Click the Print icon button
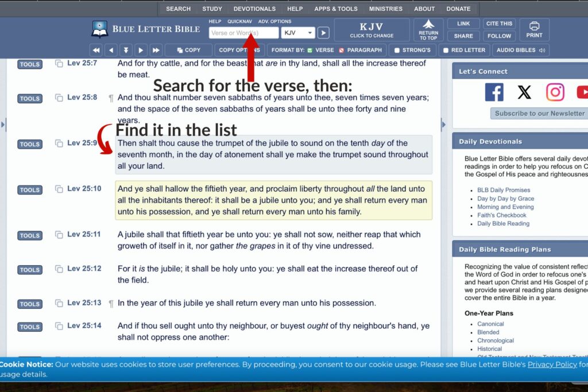Screen dimensions: 588x392 (x=534, y=26)
